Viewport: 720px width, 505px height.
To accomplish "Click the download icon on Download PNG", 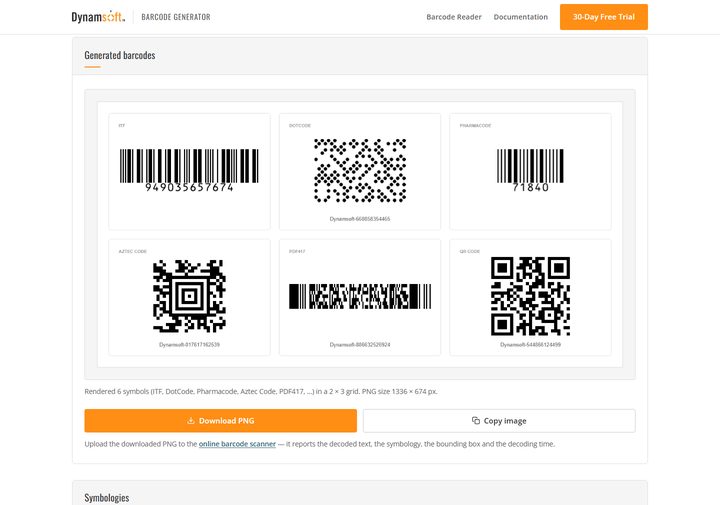I will [191, 421].
